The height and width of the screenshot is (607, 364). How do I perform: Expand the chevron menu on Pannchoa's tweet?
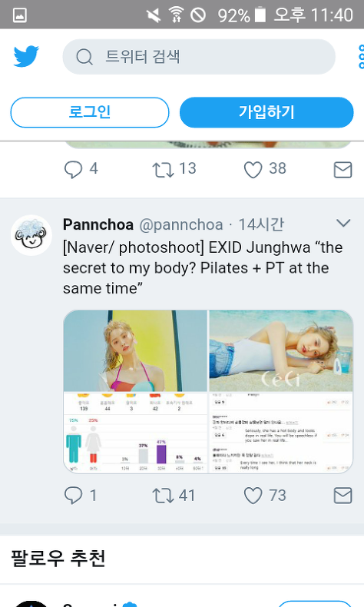[343, 223]
